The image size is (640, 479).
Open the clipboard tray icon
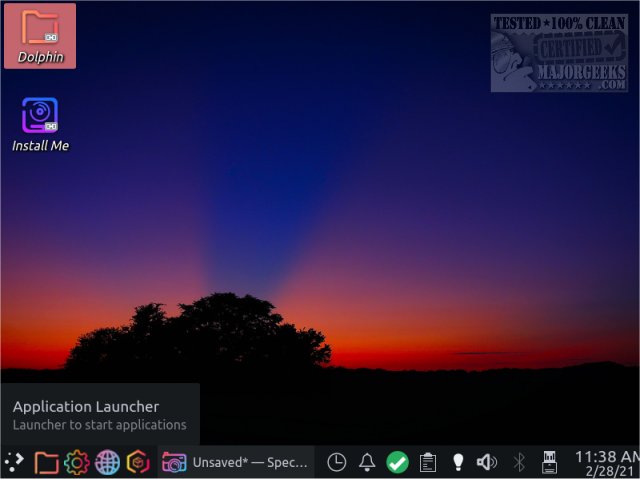[x=428, y=462]
